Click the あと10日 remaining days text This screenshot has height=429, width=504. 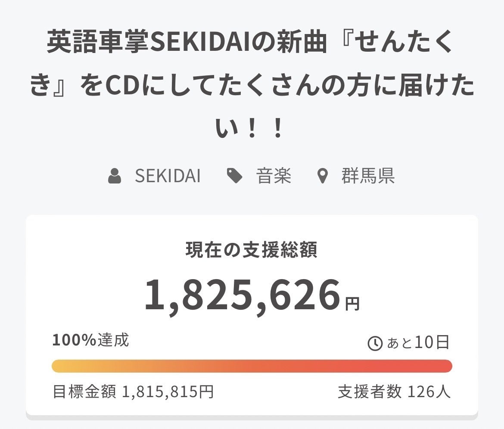click(418, 343)
